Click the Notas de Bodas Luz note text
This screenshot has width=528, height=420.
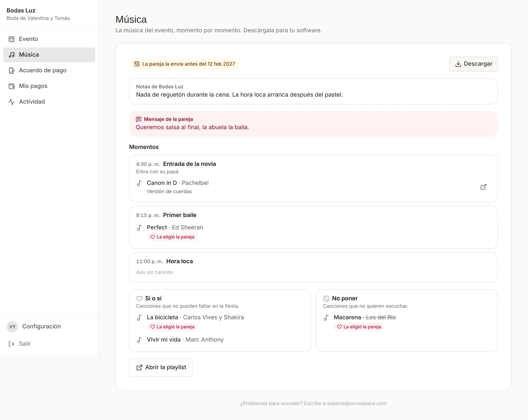coord(239,95)
